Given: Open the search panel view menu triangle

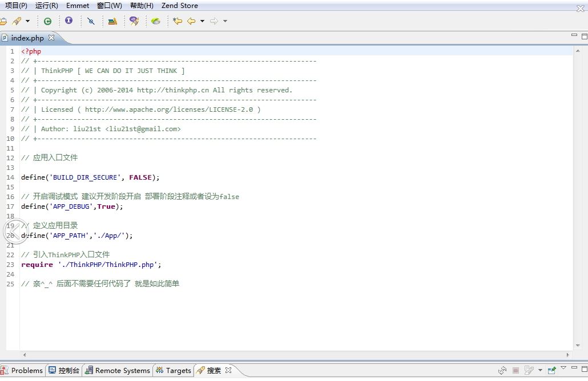Looking at the screenshot, I should click(563, 368).
